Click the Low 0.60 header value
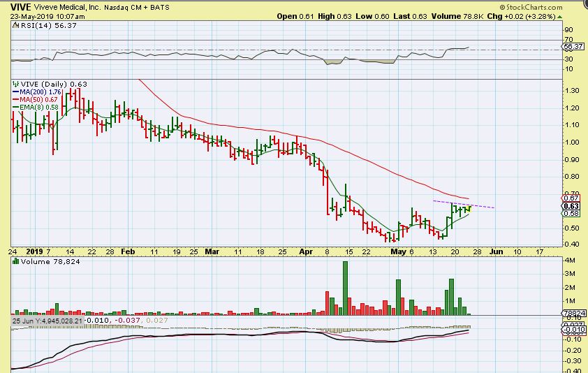This screenshot has height=373, width=588. coord(373,17)
